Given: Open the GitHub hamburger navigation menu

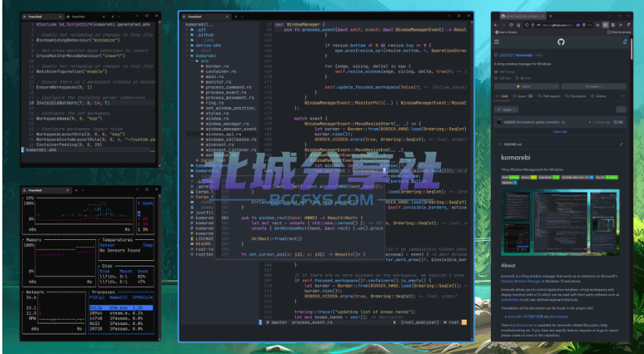Looking at the screenshot, I should coord(496,41).
